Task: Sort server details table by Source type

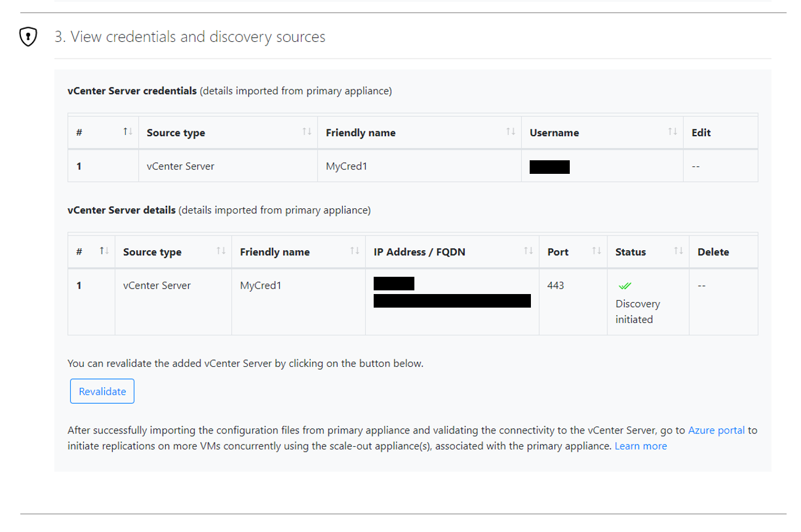Action: pyautogui.click(x=221, y=251)
